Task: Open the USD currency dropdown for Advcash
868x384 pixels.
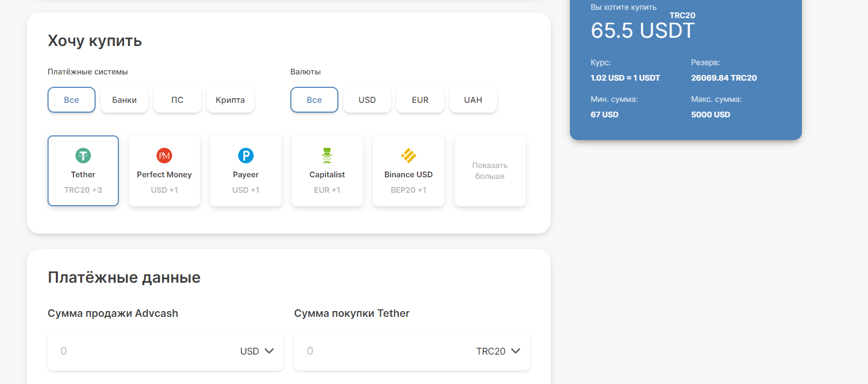Action: coord(257,351)
